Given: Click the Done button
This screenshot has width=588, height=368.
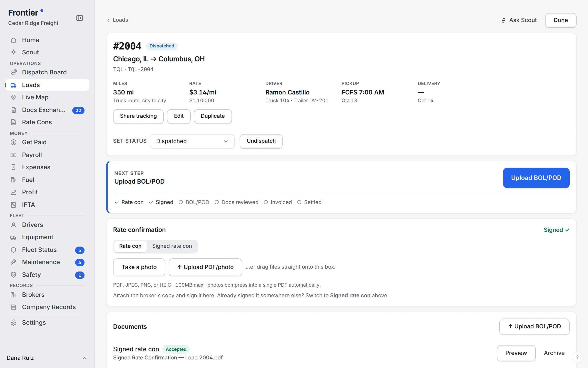Looking at the screenshot, I should coord(561,20).
